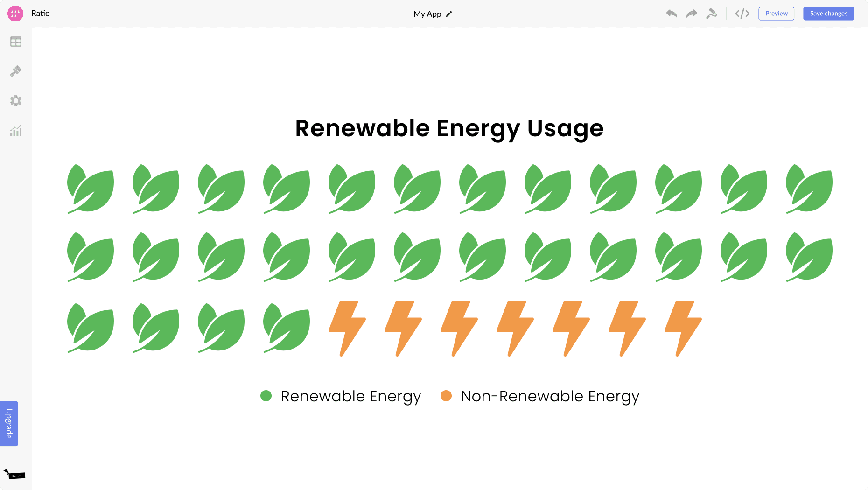Click the Upgrade side button

click(x=9, y=423)
